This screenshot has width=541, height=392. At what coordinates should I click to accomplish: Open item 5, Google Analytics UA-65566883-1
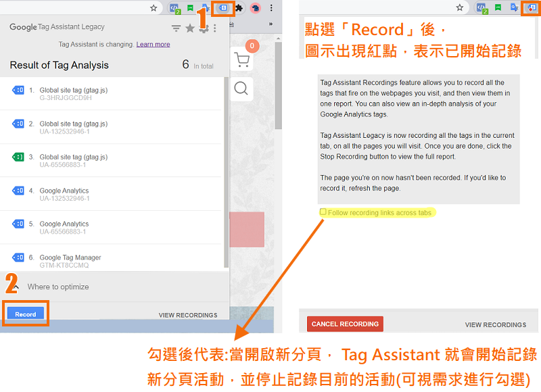(110, 228)
